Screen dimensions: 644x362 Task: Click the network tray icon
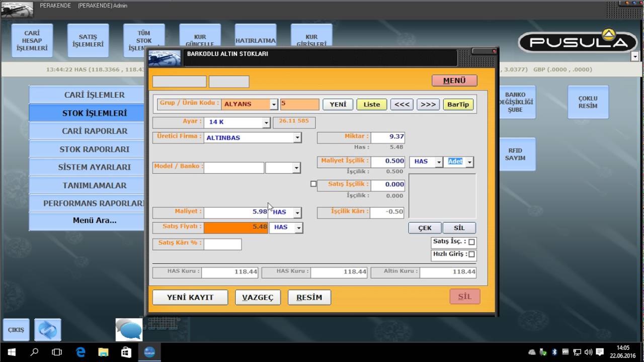(x=577, y=352)
